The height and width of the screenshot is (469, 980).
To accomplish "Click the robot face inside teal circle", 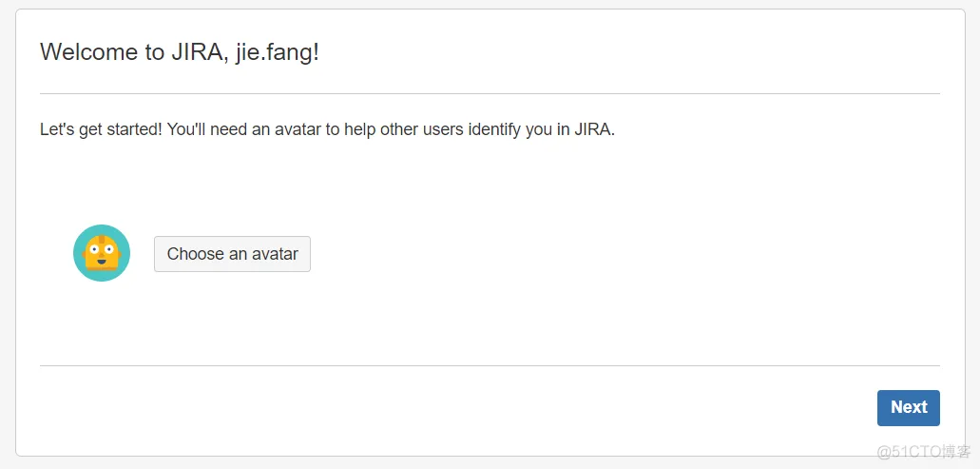I will [x=102, y=253].
